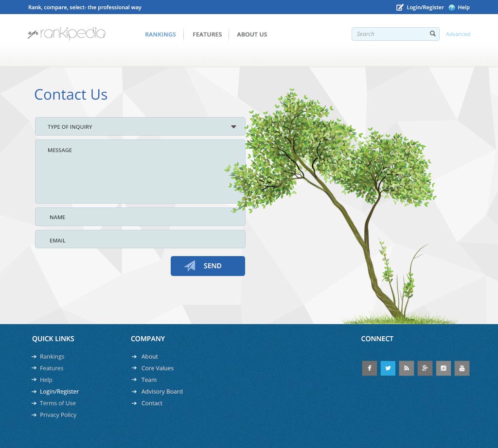498x448 pixels.
Task: Click the CONNECT footer heading
Action: tap(377, 339)
